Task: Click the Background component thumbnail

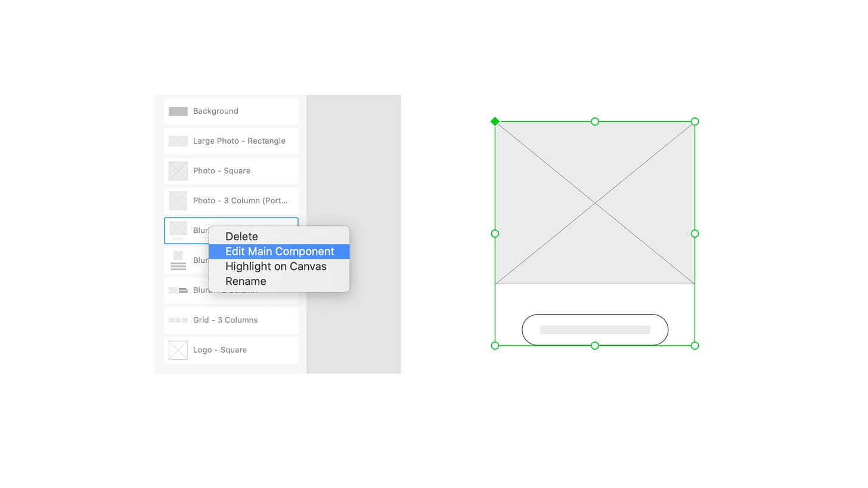Action: [x=178, y=111]
